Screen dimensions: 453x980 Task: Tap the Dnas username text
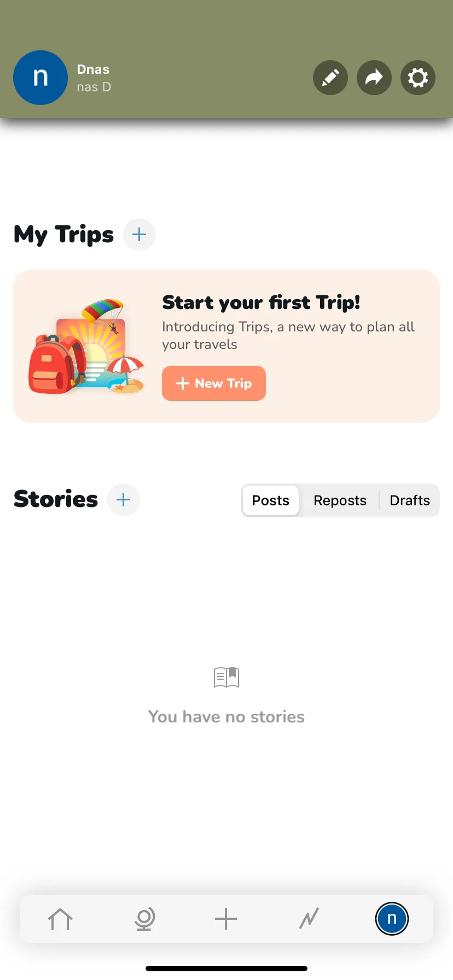coord(93,69)
